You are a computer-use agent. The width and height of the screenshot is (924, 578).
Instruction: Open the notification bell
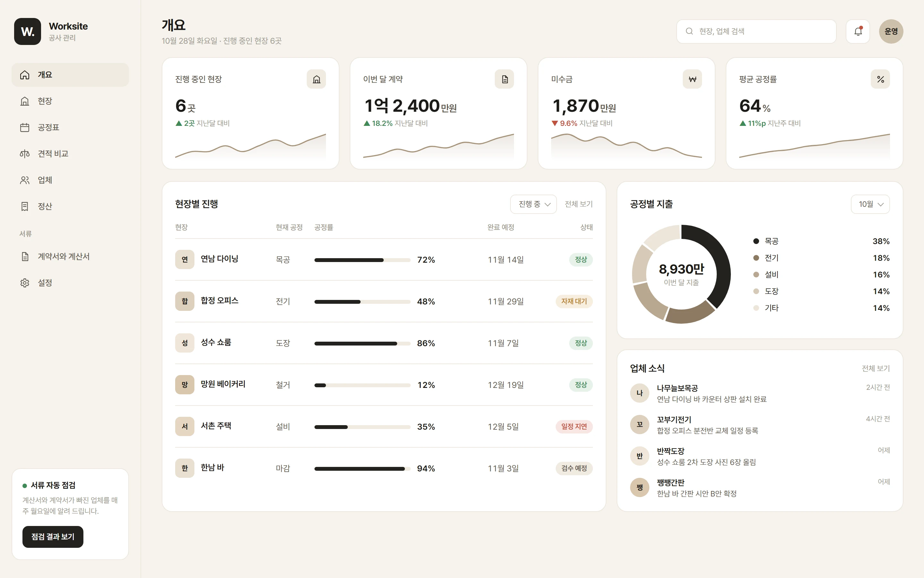pos(858,31)
